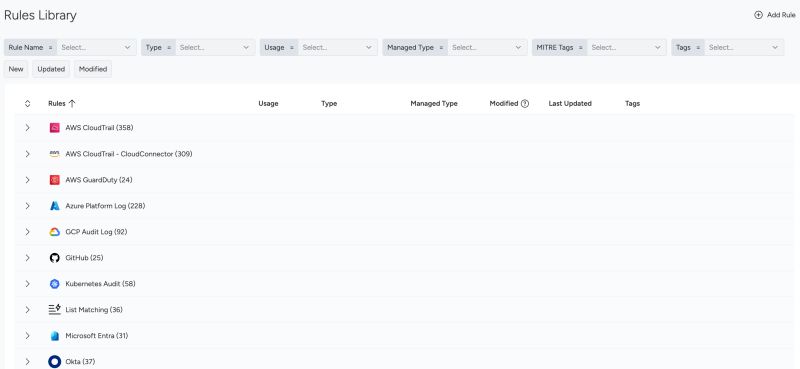The width and height of the screenshot is (800, 369).
Task: Expand AWS CloudTrail - CloudConnector (309) group
Action: coord(28,154)
